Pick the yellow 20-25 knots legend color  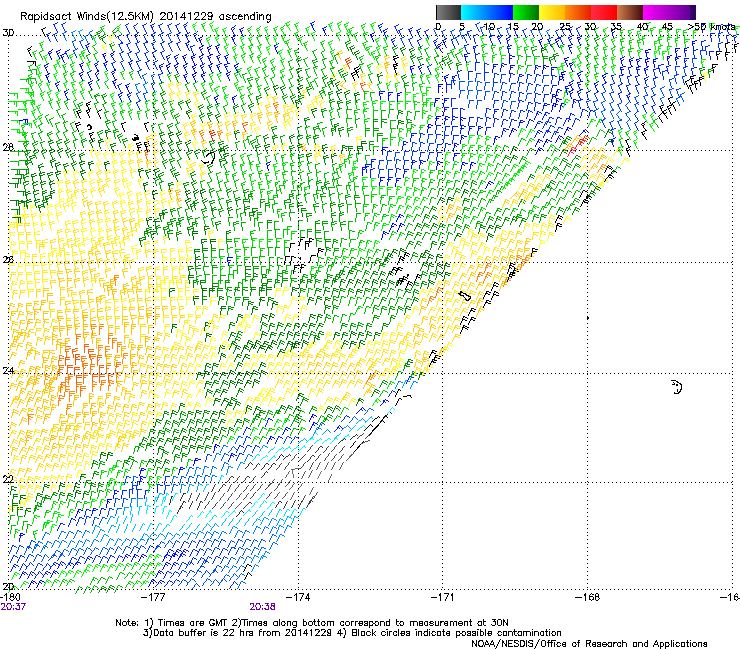click(x=552, y=12)
